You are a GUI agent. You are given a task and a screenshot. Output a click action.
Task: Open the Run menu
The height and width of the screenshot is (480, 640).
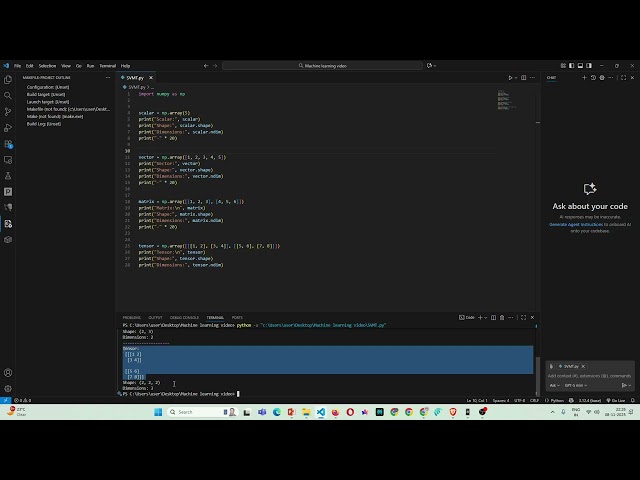90,66
